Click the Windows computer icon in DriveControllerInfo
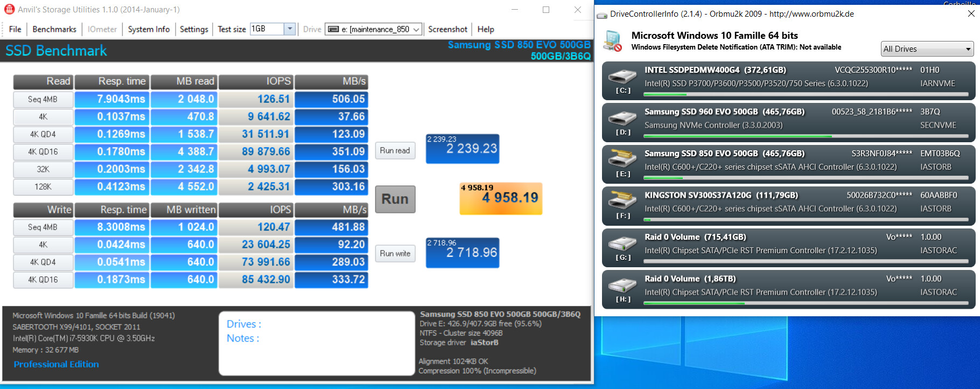The image size is (980, 389). pos(613,41)
